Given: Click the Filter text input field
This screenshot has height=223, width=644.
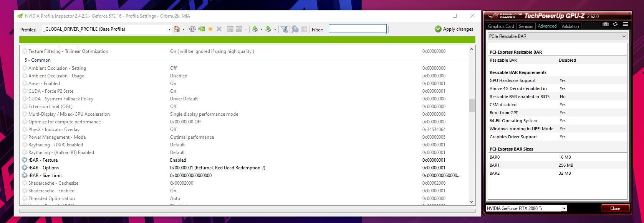Looking at the screenshot, I should click(358, 29).
